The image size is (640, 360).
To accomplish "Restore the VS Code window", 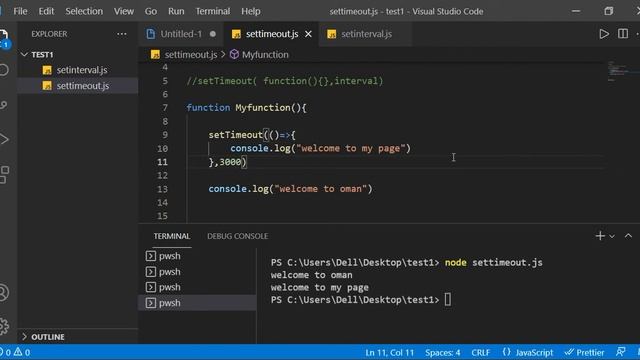I will pos(609,11).
